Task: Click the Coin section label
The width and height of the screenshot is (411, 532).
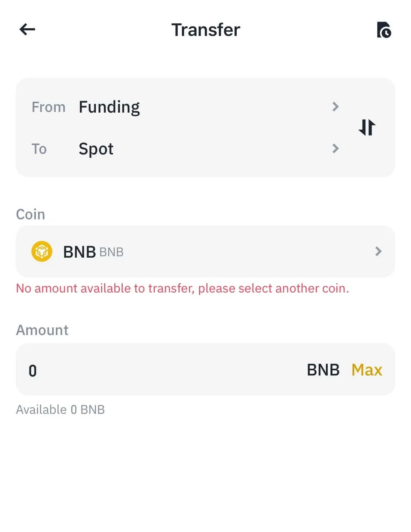Action: [x=30, y=214]
